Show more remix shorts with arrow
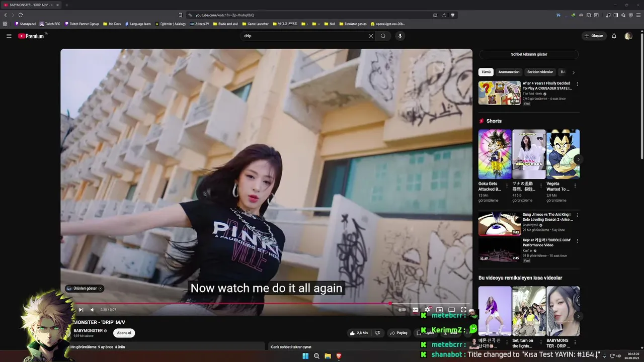The width and height of the screenshot is (644, 362). point(578,316)
